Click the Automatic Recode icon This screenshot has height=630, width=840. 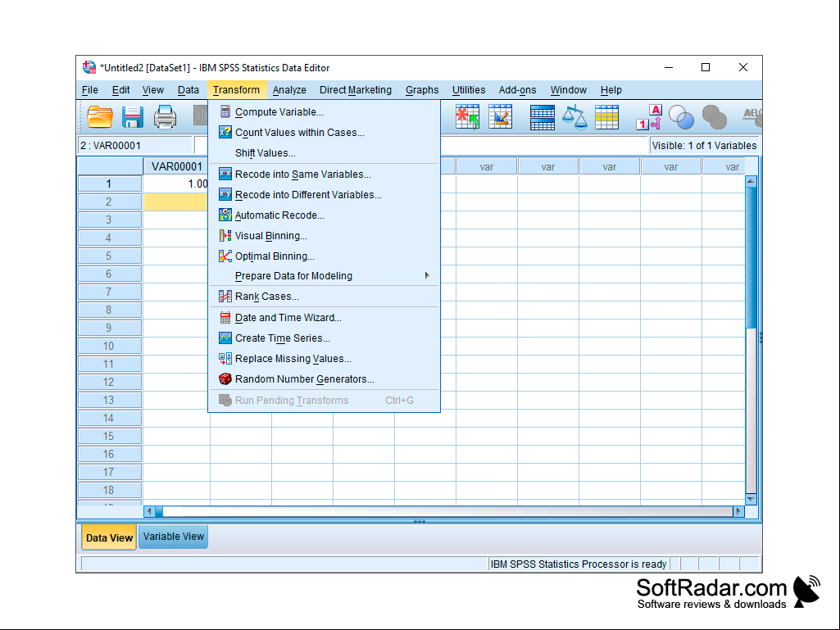tap(225, 215)
